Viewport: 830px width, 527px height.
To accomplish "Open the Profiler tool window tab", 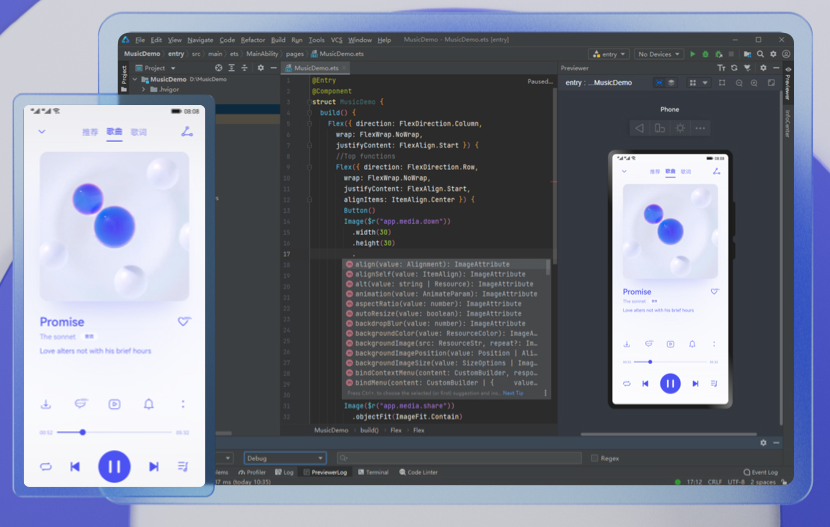I will (252, 472).
